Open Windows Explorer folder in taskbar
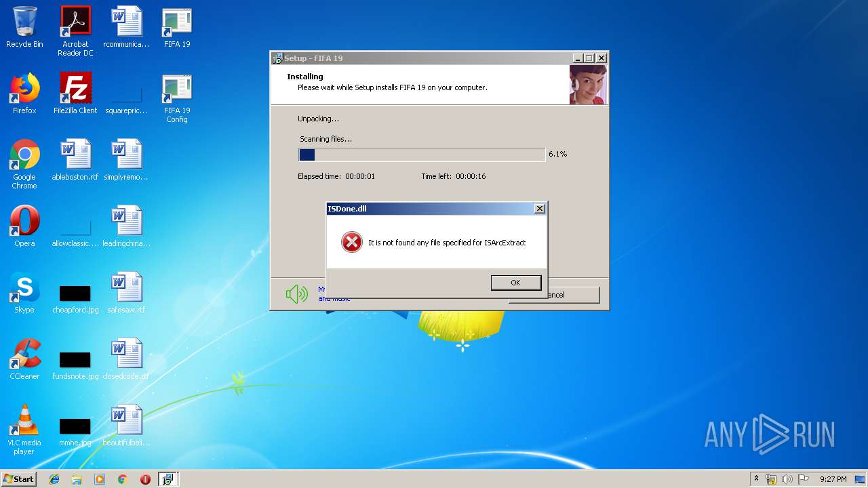Image resolution: width=868 pixels, height=488 pixels. [x=77, y=479]
